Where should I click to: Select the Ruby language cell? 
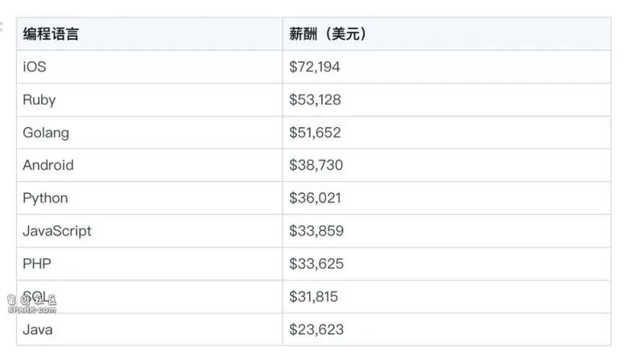[x=39, y=100]
